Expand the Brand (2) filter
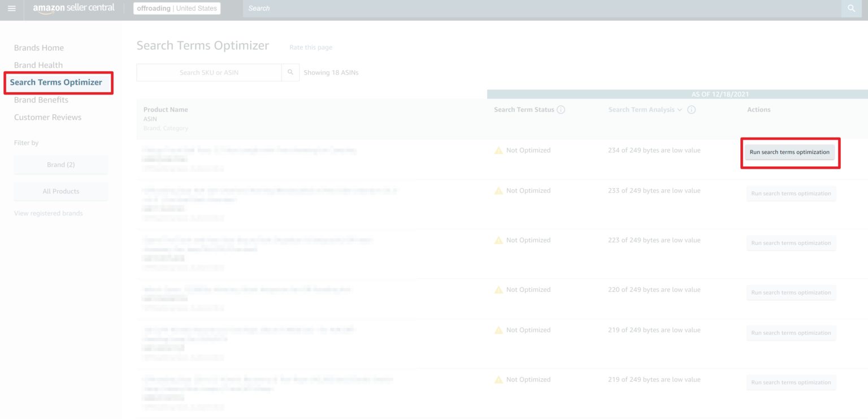The width and height of the screenshot is (868, 419). [x=61, y=165]
